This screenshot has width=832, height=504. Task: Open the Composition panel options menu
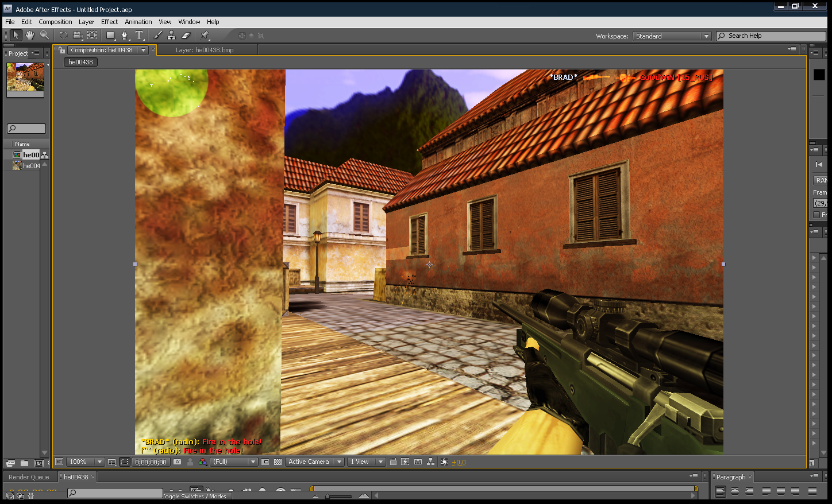point(792,49)
